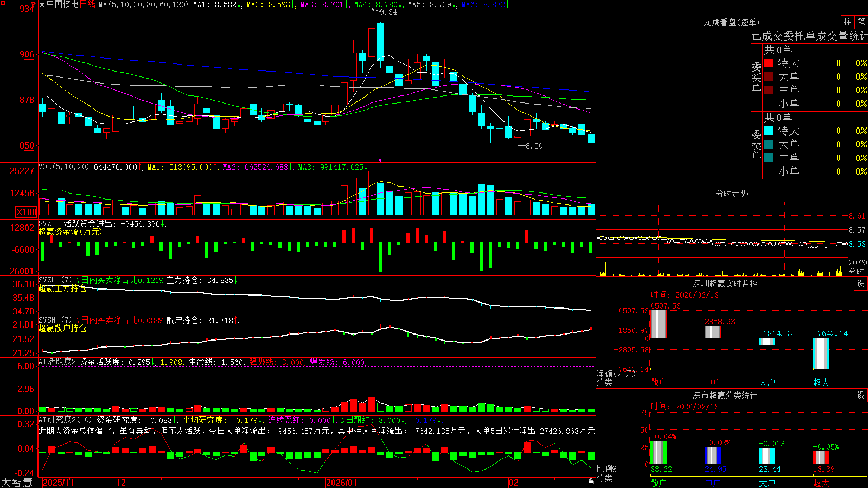The image size is (868, 488).
Task: Click the 已成交委托单成交量统计 header
Action: point(809,36)
